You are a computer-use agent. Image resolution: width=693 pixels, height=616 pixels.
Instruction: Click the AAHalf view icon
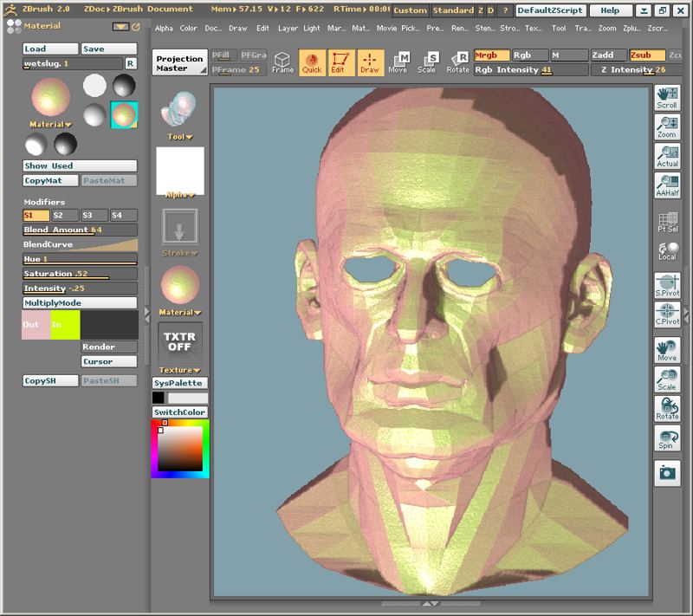pyautogui.click(x=667, y=186)
